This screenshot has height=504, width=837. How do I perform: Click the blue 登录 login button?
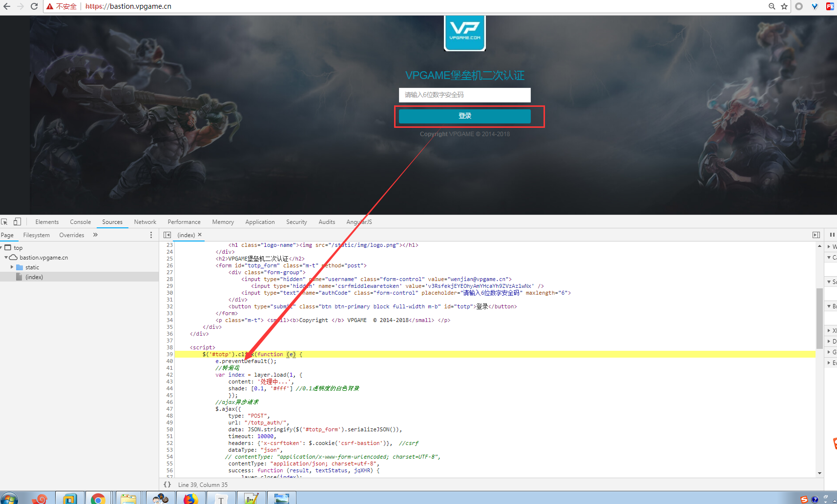465,116
